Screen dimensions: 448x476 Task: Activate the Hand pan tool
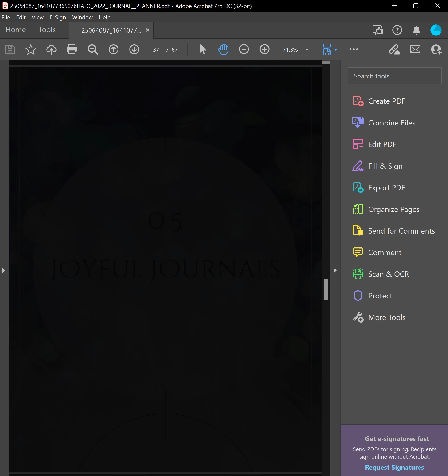[223, 49]
